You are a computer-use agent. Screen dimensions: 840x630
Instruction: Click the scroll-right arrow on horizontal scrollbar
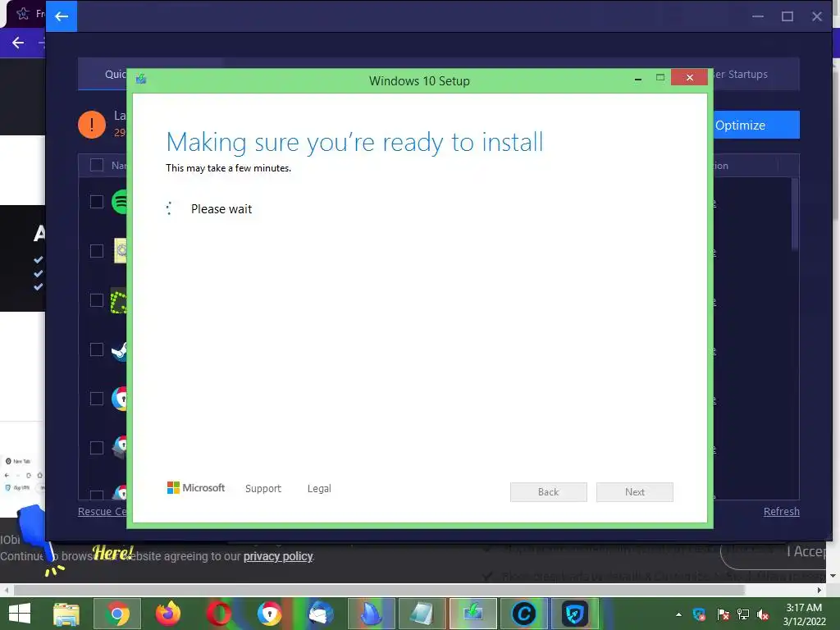point(819,590)
